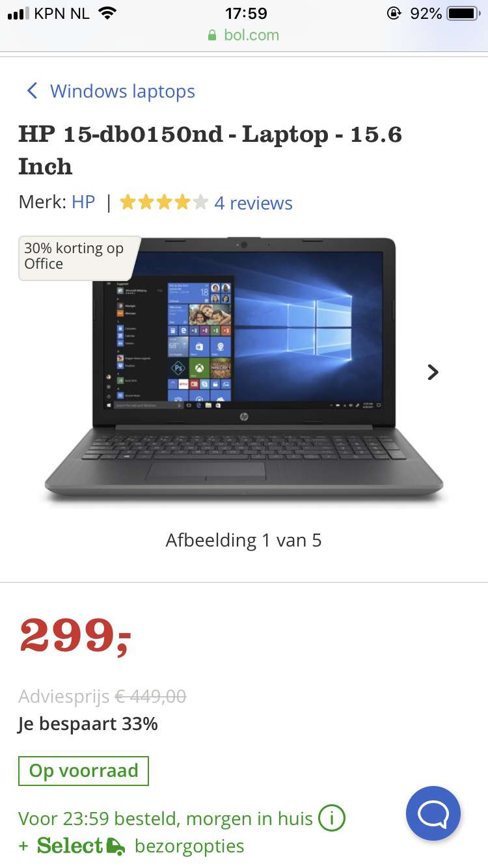Open the 4 reviews link
This screenshot has height=868, width=488.
click(x=253, y=203)
